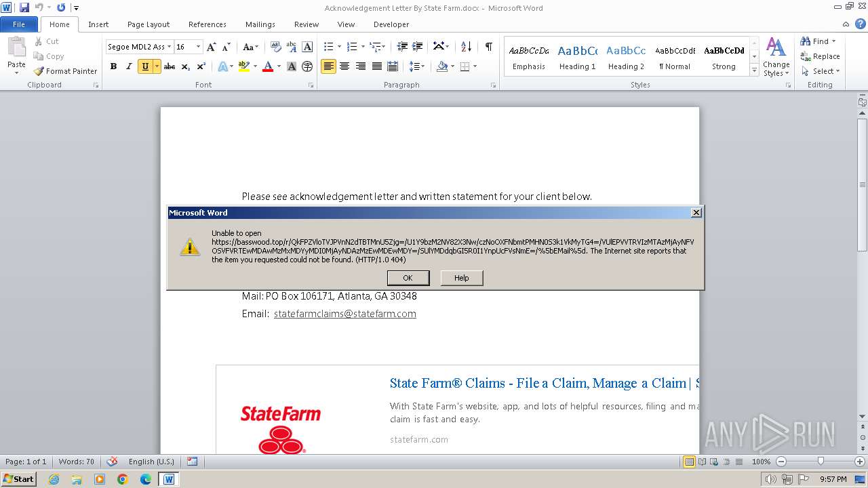This screenshot has width=868, height=488.
Task: Apply strikethrough formatting
Action: 170,66
